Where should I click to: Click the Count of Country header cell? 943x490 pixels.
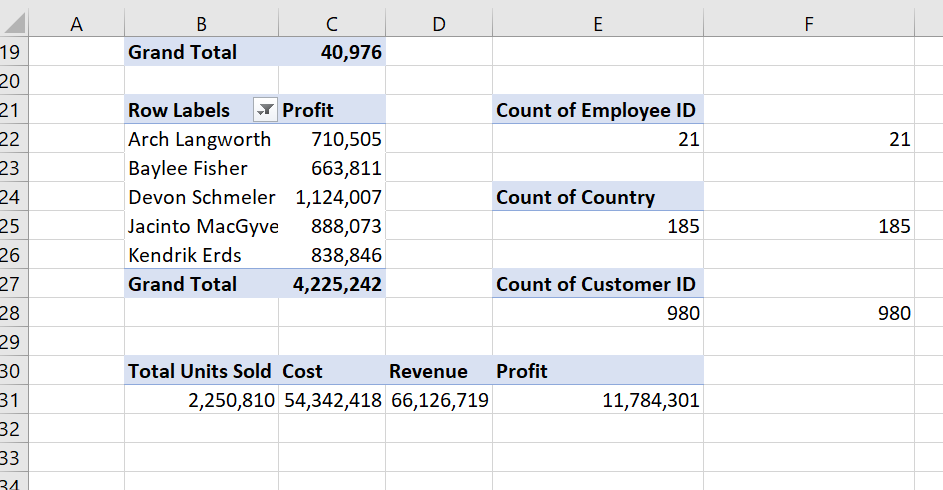[x=596, y=198]
